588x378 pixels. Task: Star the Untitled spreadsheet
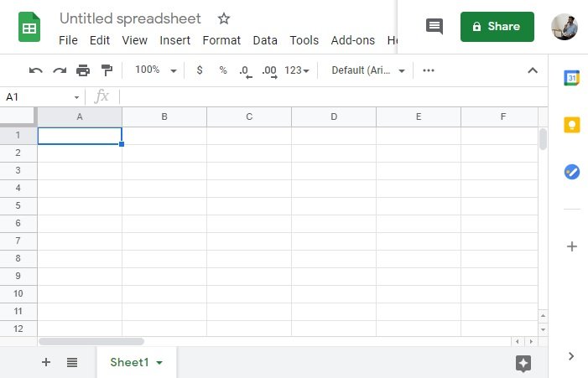click(x=224, y=18)
